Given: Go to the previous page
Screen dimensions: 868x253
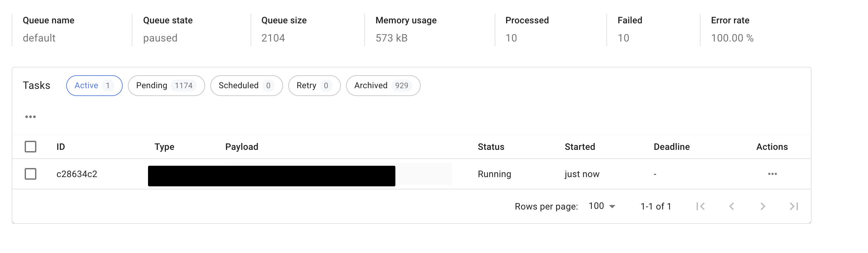Looking at the screenshot, I should 732,206.
